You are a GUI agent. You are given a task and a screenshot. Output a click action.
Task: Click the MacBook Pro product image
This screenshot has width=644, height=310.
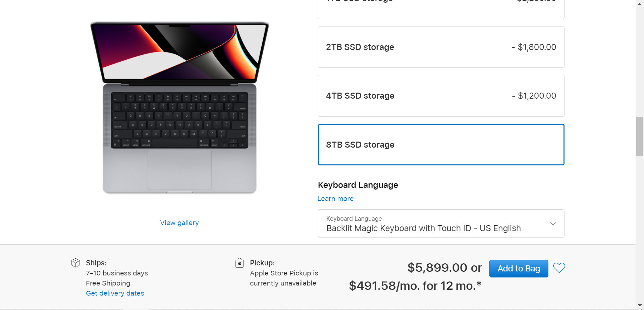(179, 107)
